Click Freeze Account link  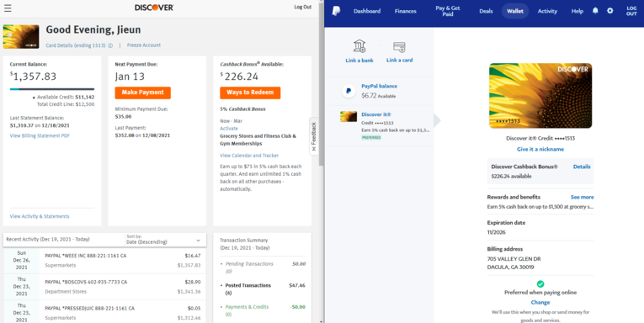click(144, 45)
